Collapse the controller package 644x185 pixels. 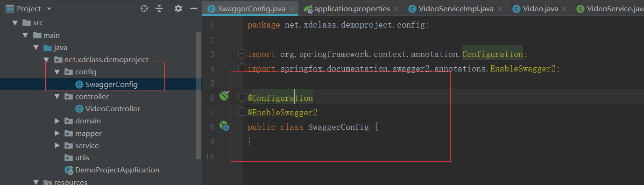coord(57,97)
